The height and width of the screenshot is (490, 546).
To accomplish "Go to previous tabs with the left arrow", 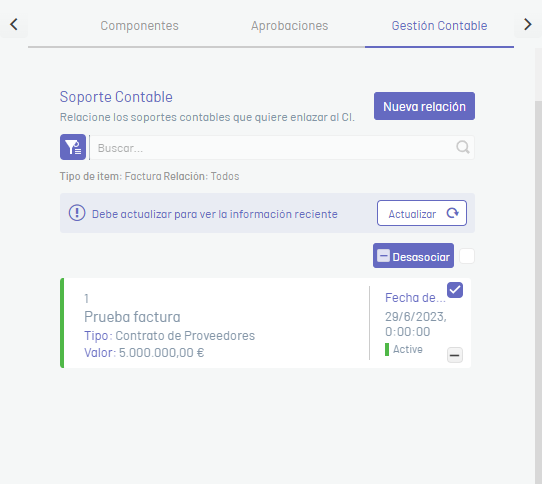I will coord(14,24).
